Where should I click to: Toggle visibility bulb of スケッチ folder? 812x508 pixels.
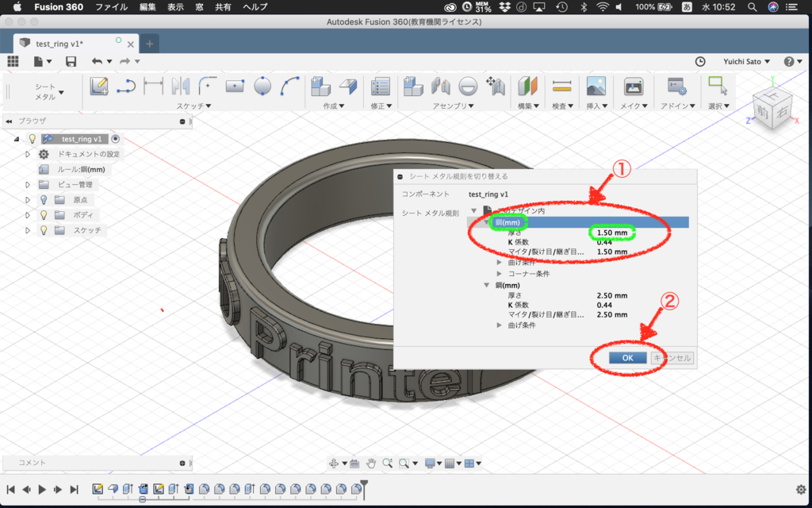pyautogui.click(x=44, y=229)
